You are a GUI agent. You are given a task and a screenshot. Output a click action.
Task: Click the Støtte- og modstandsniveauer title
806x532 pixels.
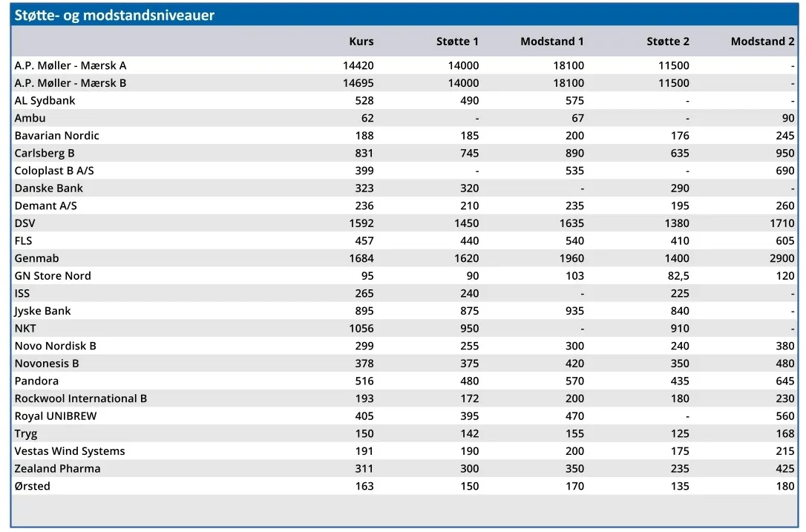coord(114,16)
